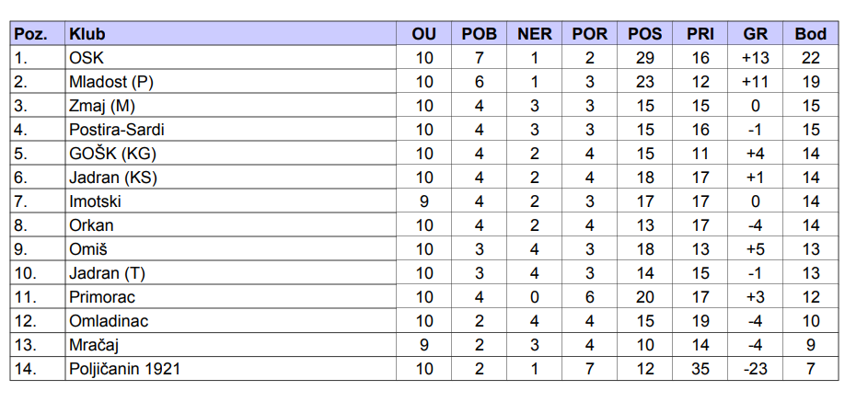Viewport: 868px width, 402px height.
Task: Select the Omiš club name
Action: tap(88, 249)
